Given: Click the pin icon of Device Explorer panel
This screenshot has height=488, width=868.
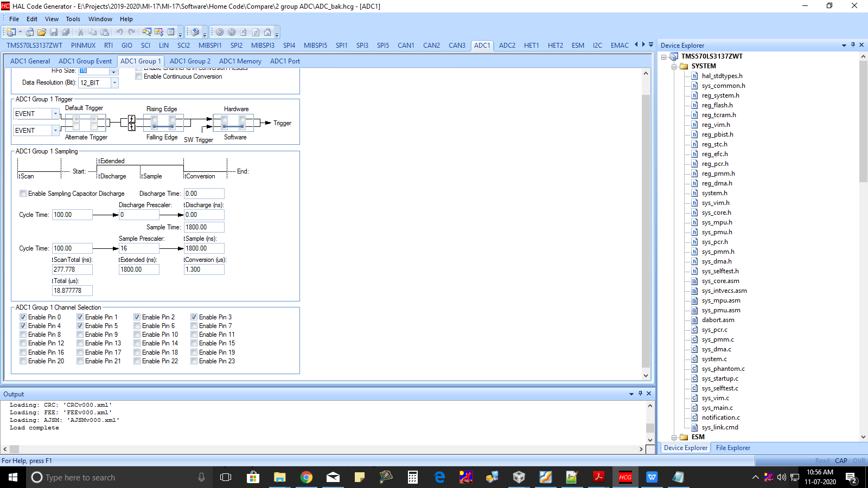Looking at the screenshot, I should click(x=853, y=45).
